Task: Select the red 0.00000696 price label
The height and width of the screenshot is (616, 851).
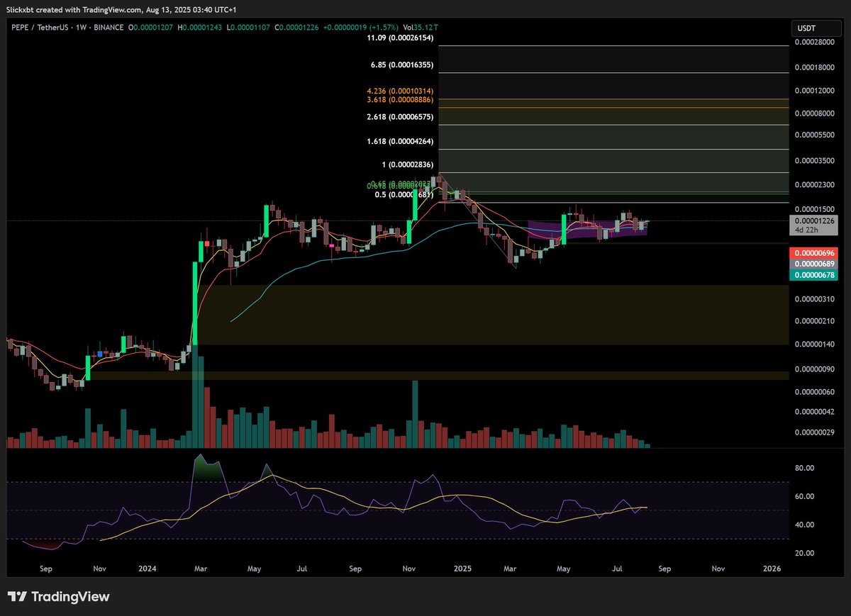Action: pyautogui.click(x=813, y=252)
